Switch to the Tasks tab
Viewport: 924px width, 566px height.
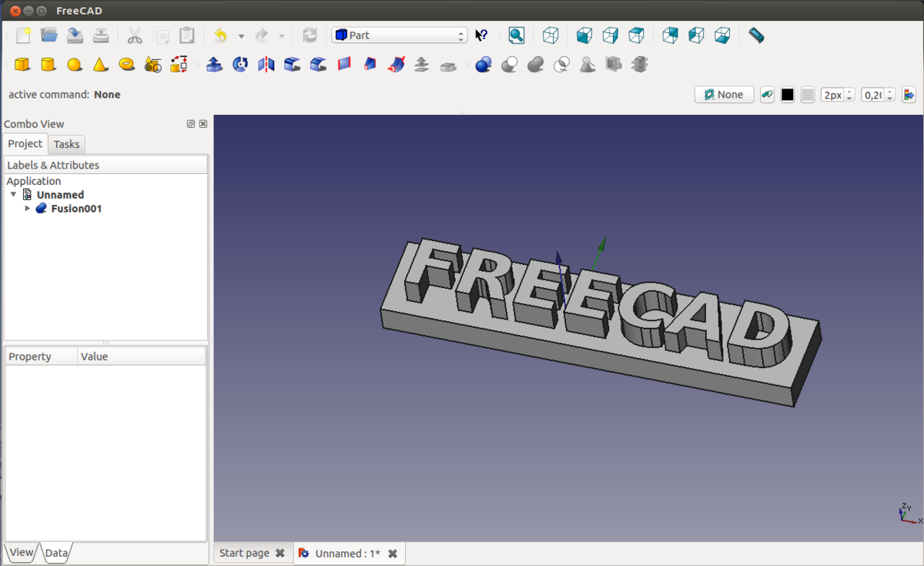[66, 144]
